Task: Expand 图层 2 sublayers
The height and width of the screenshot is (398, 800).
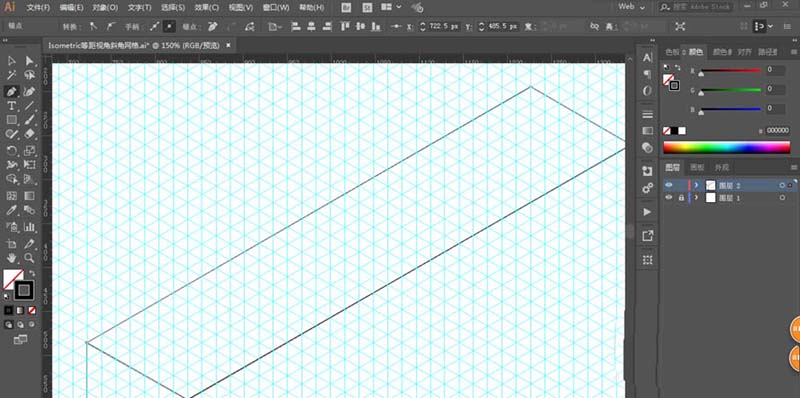Action: pyautogui.click(x=696, y=185)
